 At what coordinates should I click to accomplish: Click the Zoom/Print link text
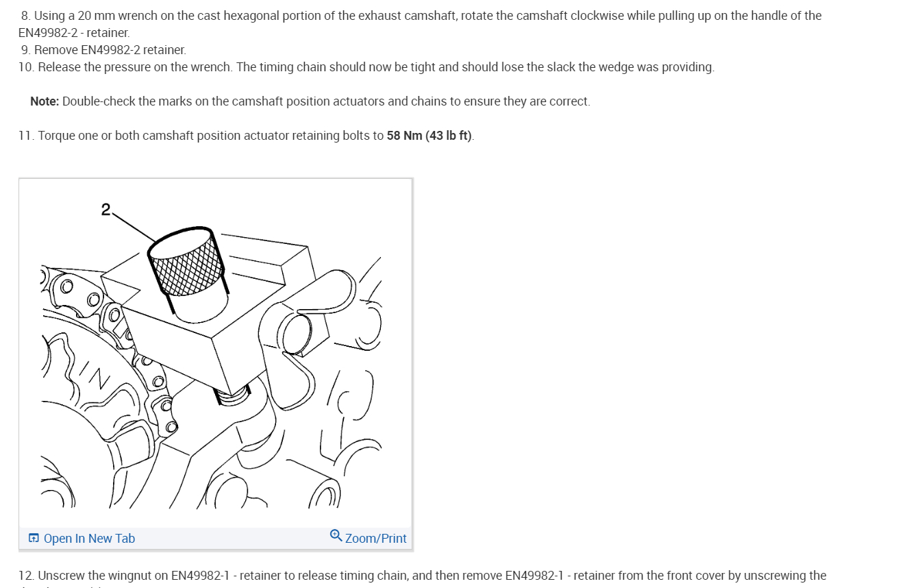[375, 539]
